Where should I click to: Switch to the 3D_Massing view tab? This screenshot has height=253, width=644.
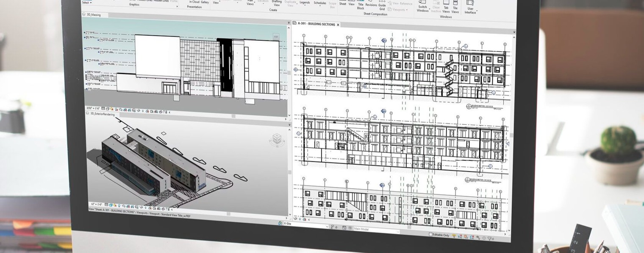tap(94, 15)
